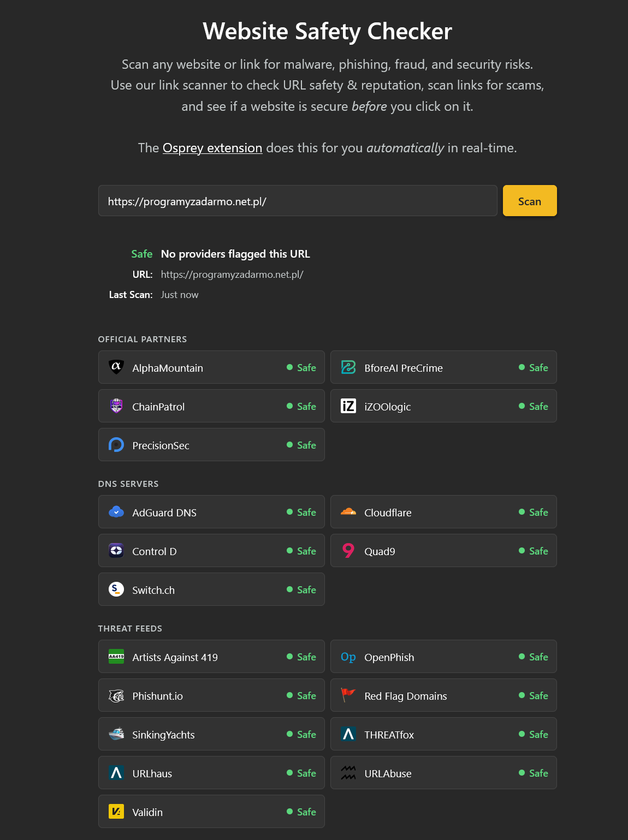Click the THREATfox provider name

pos(389,735)
